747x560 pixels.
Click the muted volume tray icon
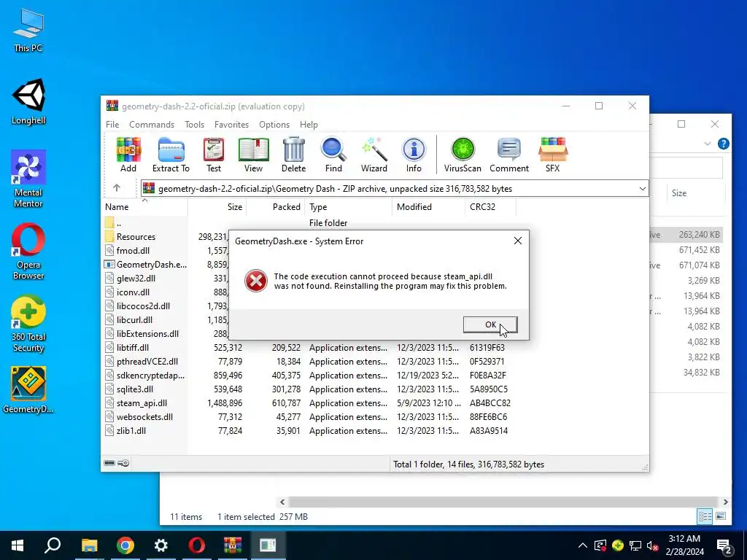(x=652, y=545)
